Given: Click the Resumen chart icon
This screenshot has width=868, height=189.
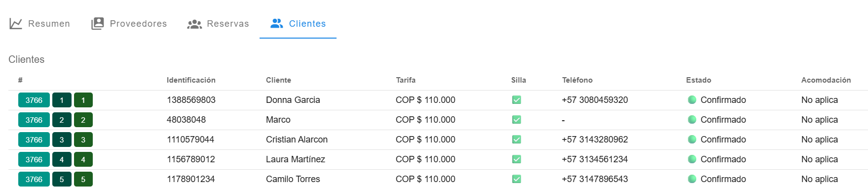Looking at the screenshot, I should point(16,24).
